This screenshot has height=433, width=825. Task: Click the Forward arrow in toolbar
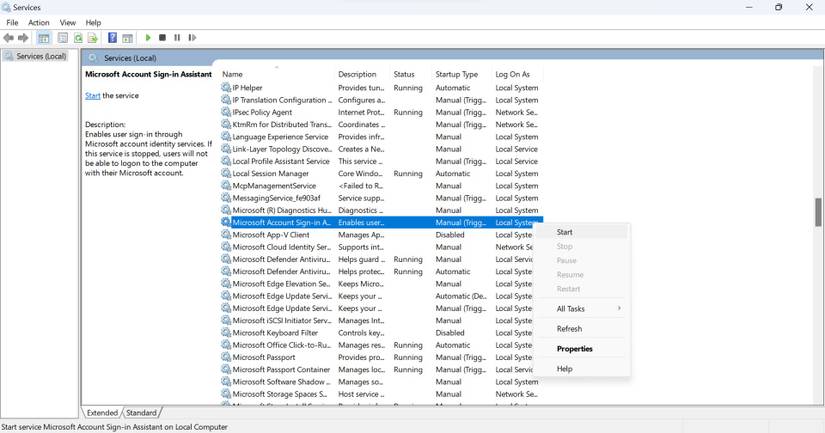point(23,38)
